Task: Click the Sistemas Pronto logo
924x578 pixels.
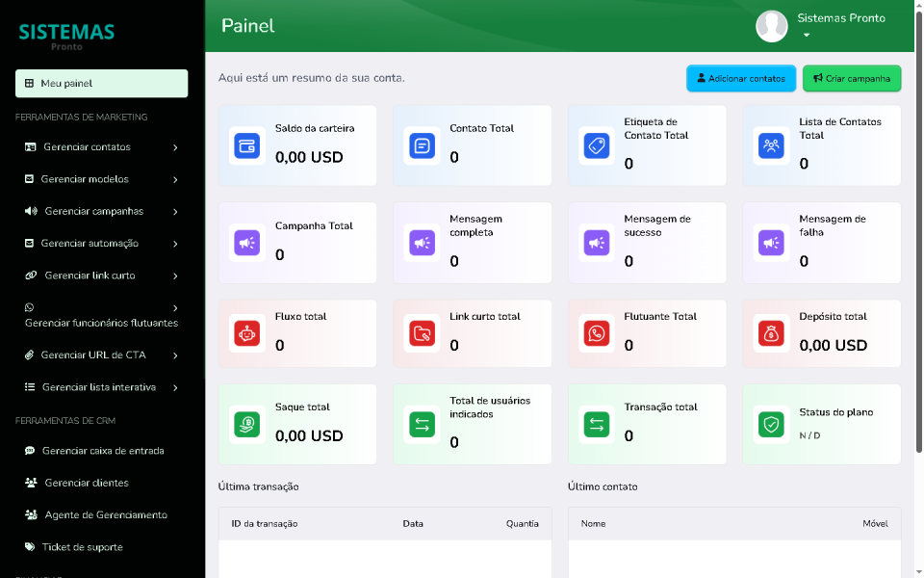Action: point(66,35)
